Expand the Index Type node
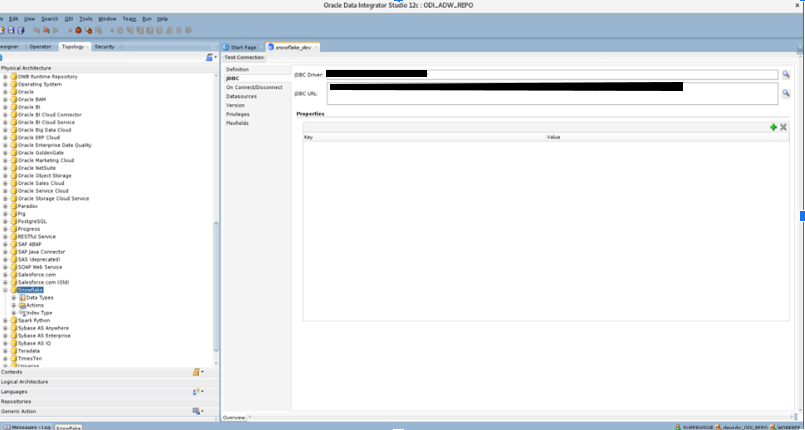Image resolution: width=805 pixels, height=430 pixels. tap(14, 312)
